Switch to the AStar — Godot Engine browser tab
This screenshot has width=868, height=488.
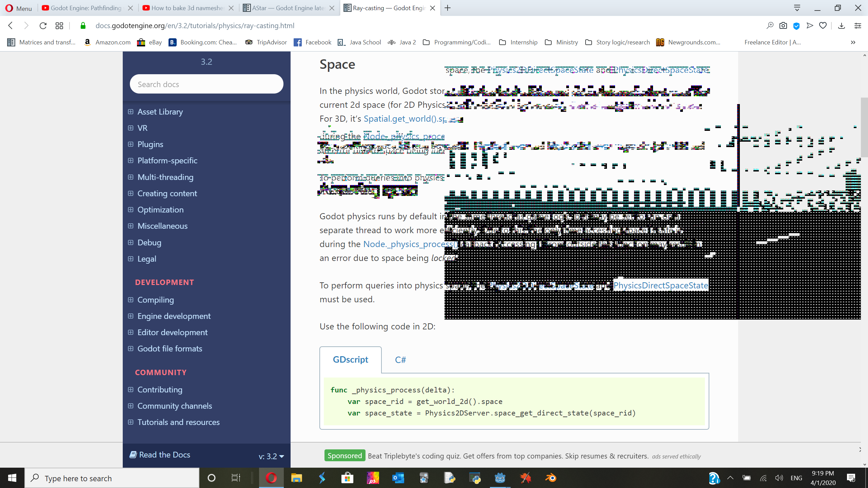(289, 8)
